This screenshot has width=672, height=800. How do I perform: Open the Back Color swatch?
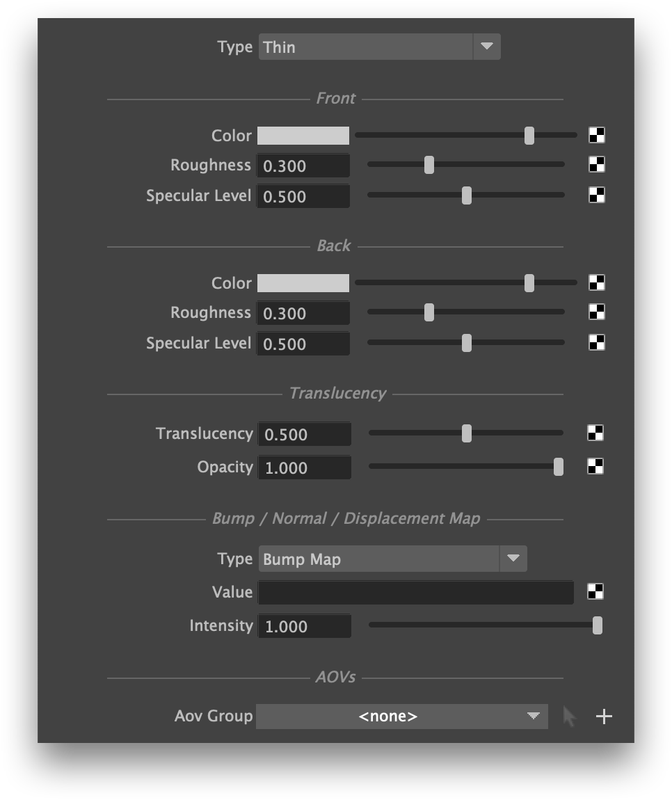(x=303, y=283)
